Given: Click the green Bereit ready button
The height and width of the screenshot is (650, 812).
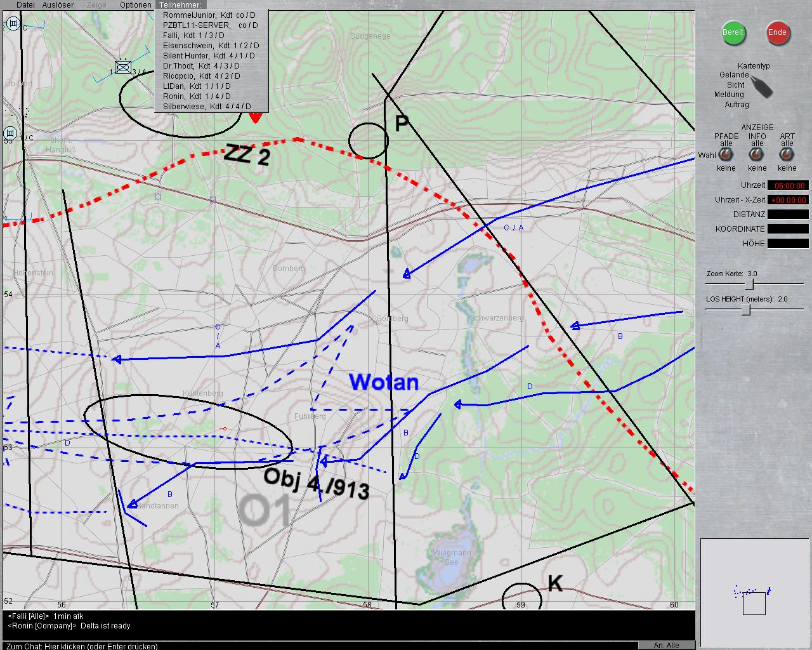Looking at the screenshot, I should pyautogui.click(x=733, y=32).
